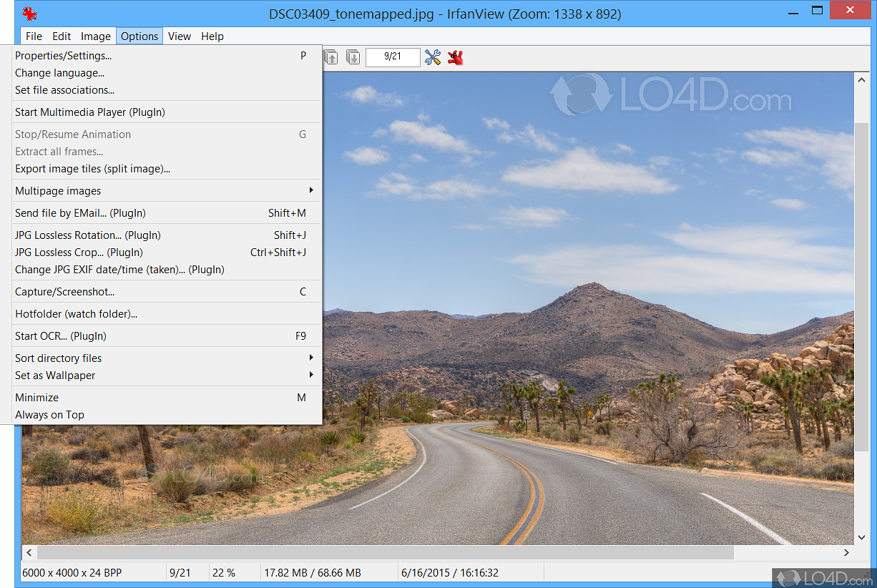The image size is (877, 588).
Task: Click the IrfanView title bar logo
Action: (x=29, y=13)
